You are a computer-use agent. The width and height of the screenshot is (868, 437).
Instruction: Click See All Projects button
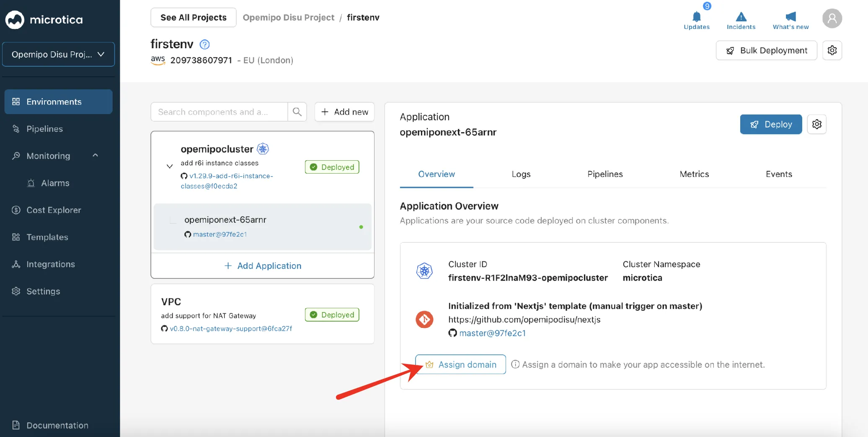[x=193, y=17]
